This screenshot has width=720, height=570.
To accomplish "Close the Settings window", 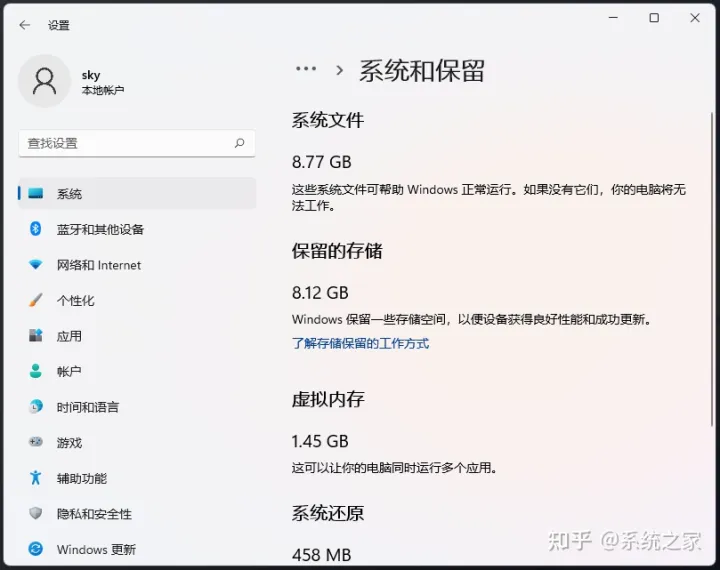I will (x=695, y=18).
